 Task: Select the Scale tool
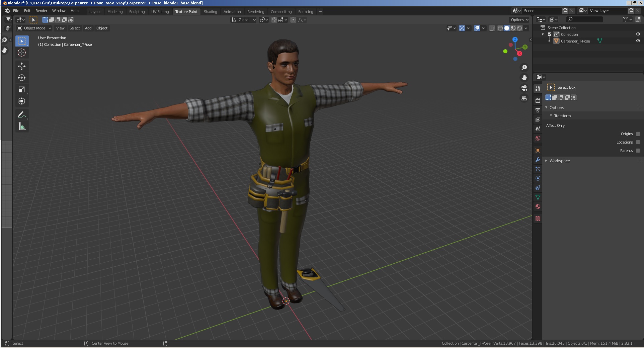pos(22,90)
